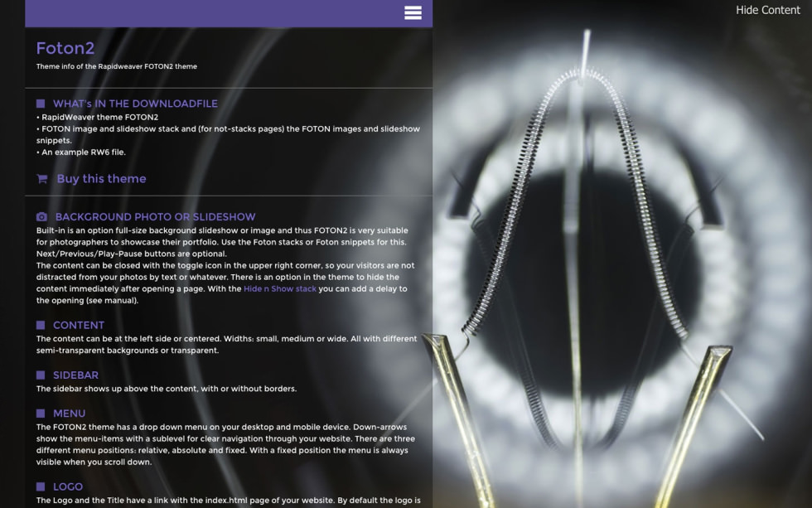Open the hamburger menu icon
Viewport: 812px width, 508px height.
pos(413,13)
